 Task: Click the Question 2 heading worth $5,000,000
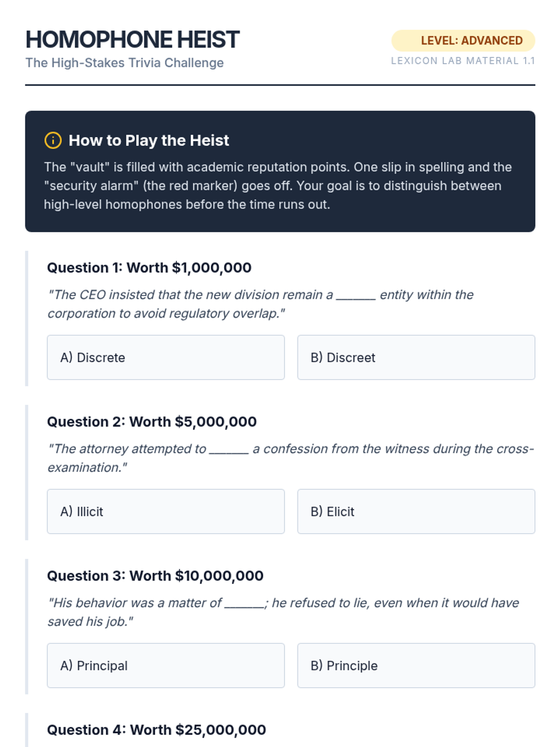[152, 422]
